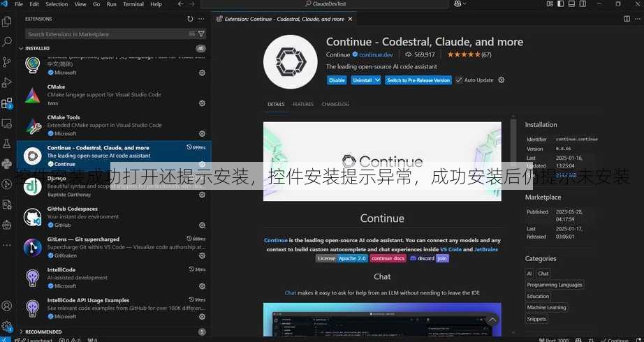This screenshot has width=644, height=342.
Task: Click the ClaudeDevTest command center search
Action: click(x=325, y=3)
